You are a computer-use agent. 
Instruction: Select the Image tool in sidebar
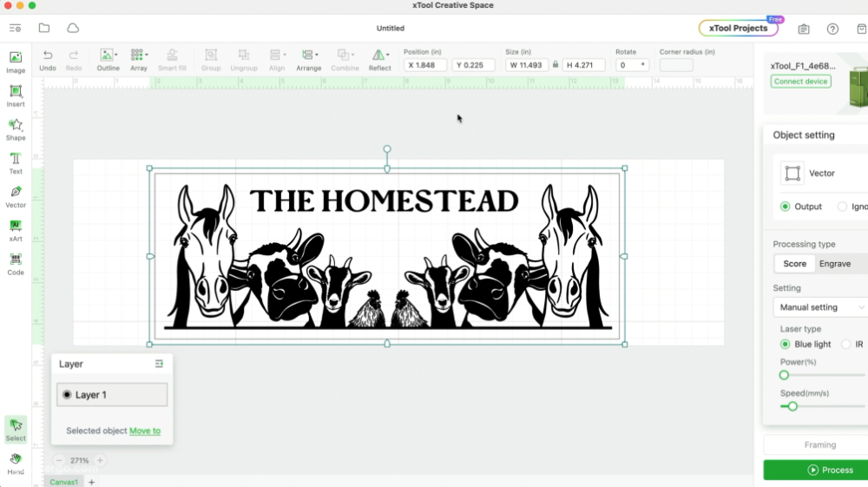16,61
